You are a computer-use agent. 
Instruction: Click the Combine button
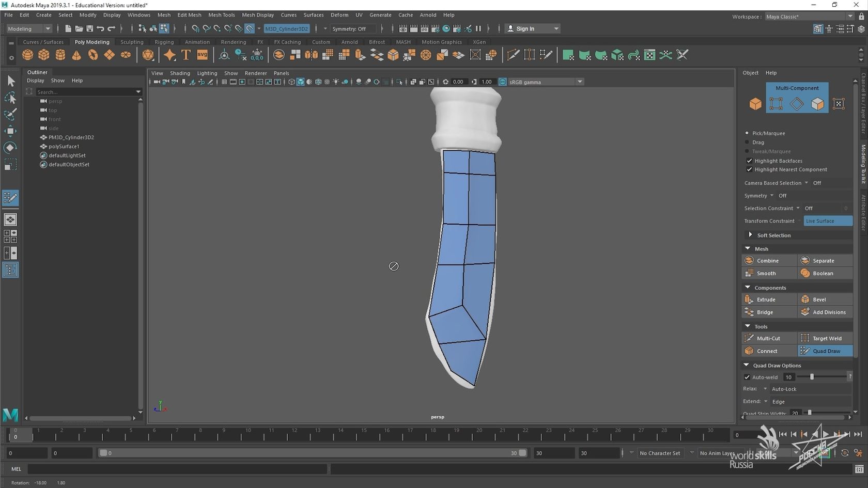[x=769, y=261]
